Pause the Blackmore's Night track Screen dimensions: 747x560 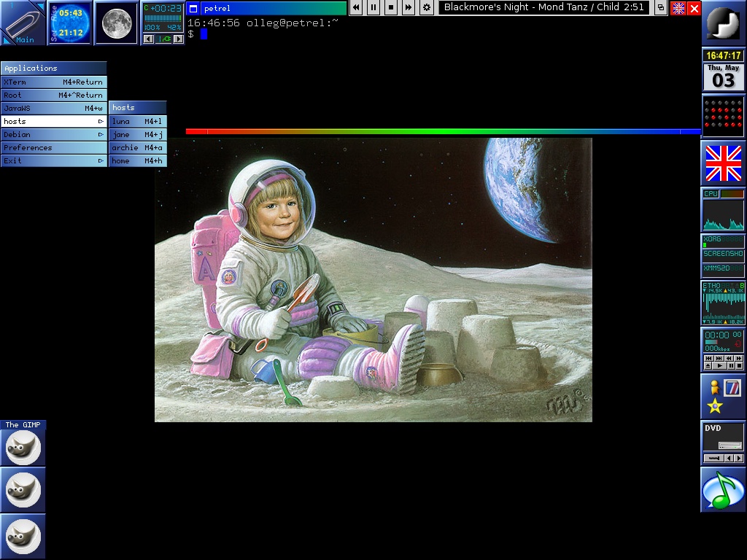point(373,7)
